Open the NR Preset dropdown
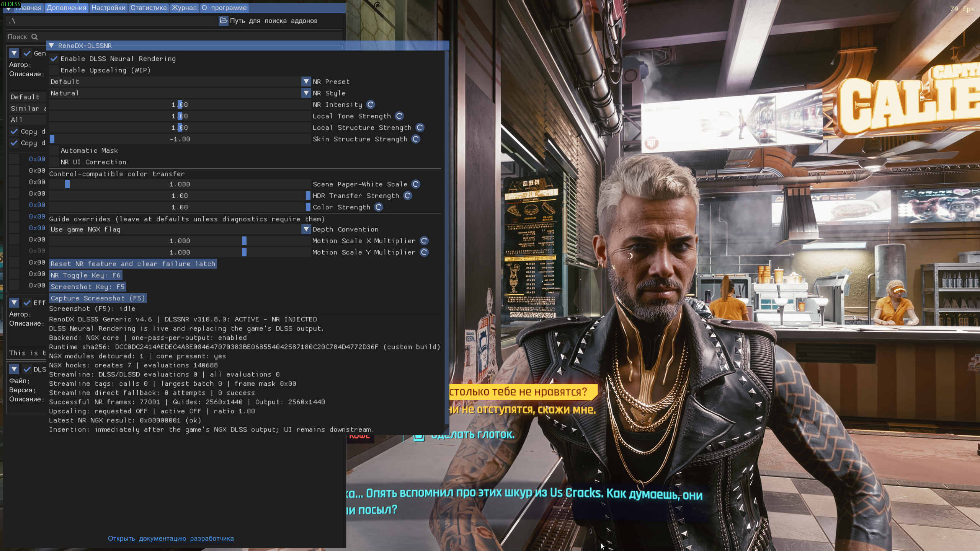This screenshot has height=551, width=980. click(306, 82)
